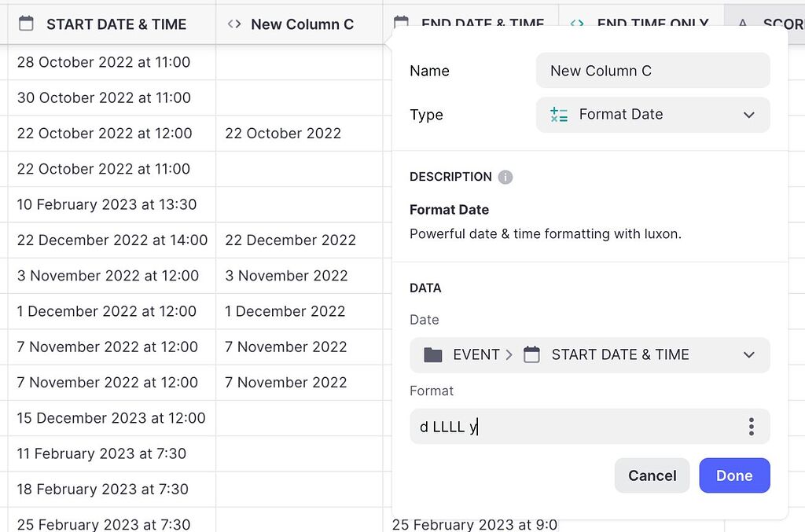
Task: Click the info icon next to DESCRIPTION
Action: tap(505, 177)
